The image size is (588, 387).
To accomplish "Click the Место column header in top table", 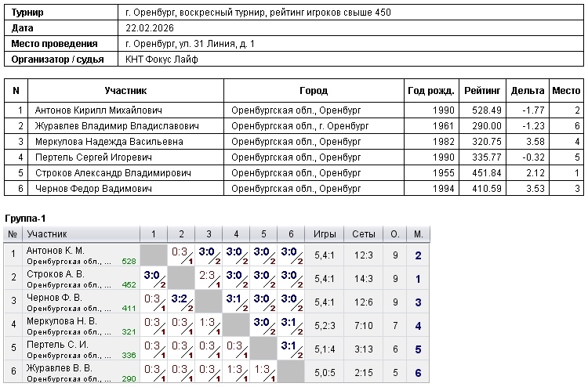I will [x=565, y=91].
